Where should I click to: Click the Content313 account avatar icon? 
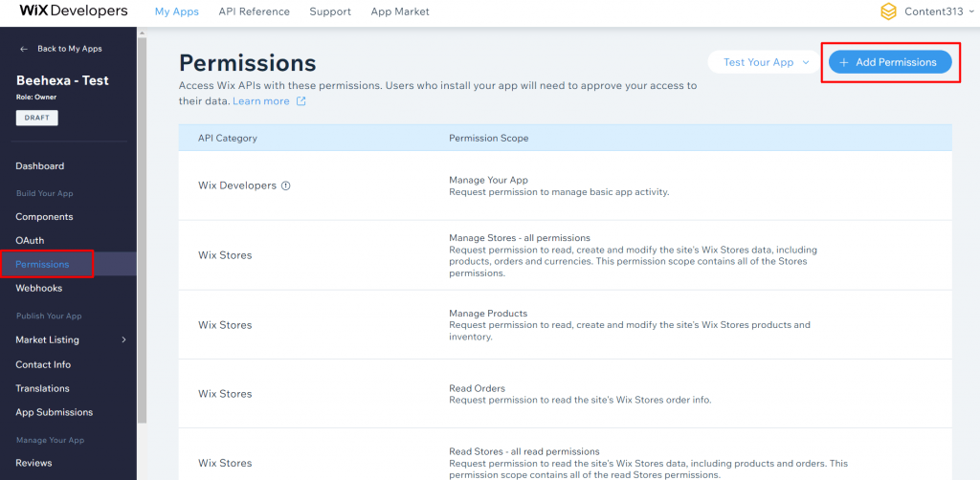tap(888, 11)
